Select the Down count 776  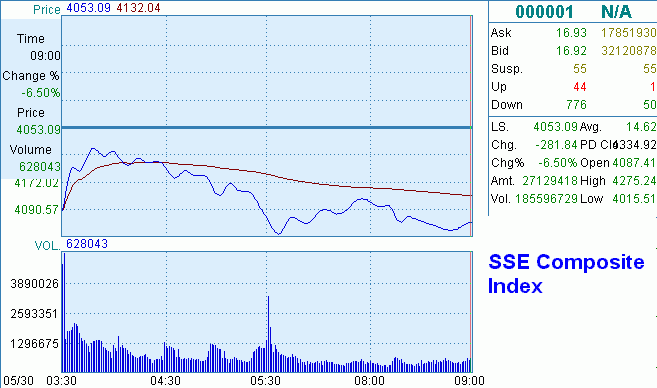[577, 105]
